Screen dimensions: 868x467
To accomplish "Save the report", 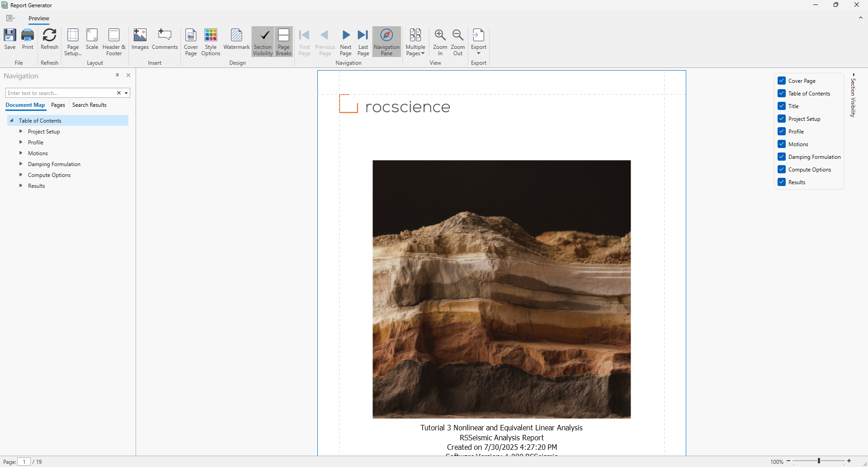I will [10, 39].
